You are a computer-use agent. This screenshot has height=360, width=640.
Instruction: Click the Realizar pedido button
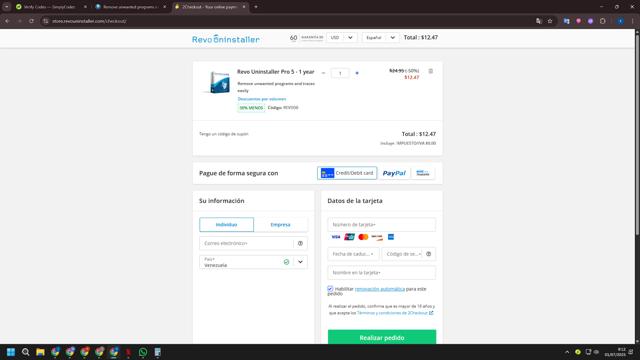point(382,337)
